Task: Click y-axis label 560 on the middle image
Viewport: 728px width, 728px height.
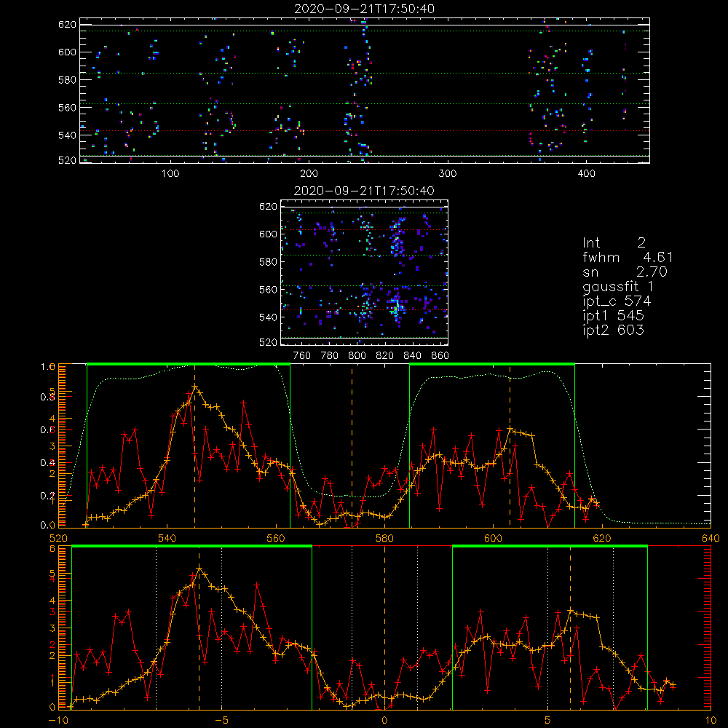Action: [x=268, y=290]
